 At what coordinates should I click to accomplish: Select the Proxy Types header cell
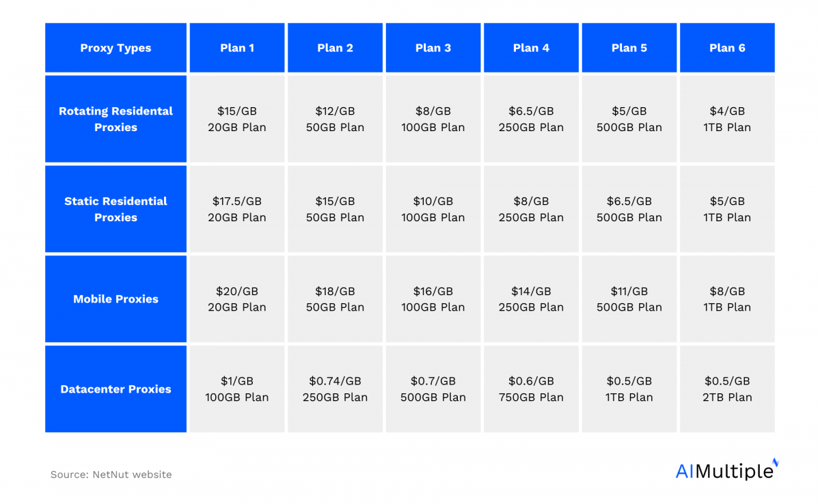pos(115,48)
